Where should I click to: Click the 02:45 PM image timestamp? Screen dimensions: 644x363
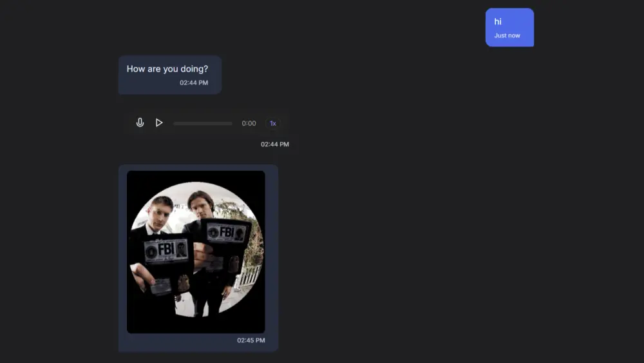pyautogui.click(x=251, y=340)
